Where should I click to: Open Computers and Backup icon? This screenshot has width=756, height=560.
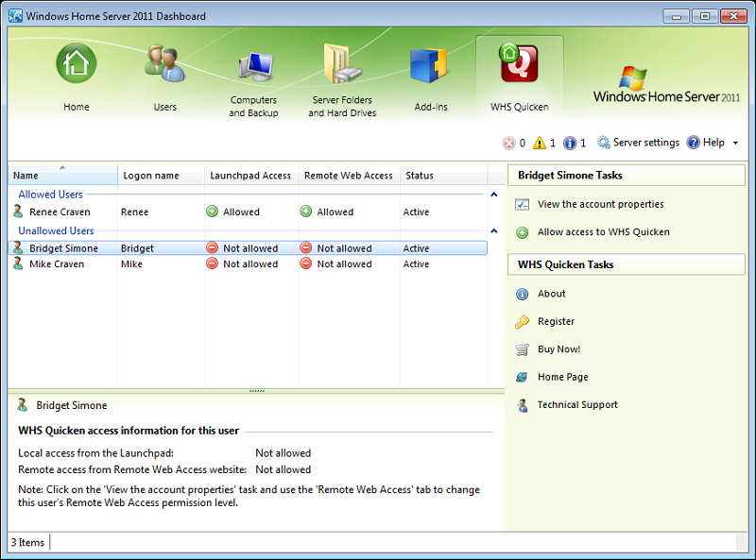click(255, 66)
